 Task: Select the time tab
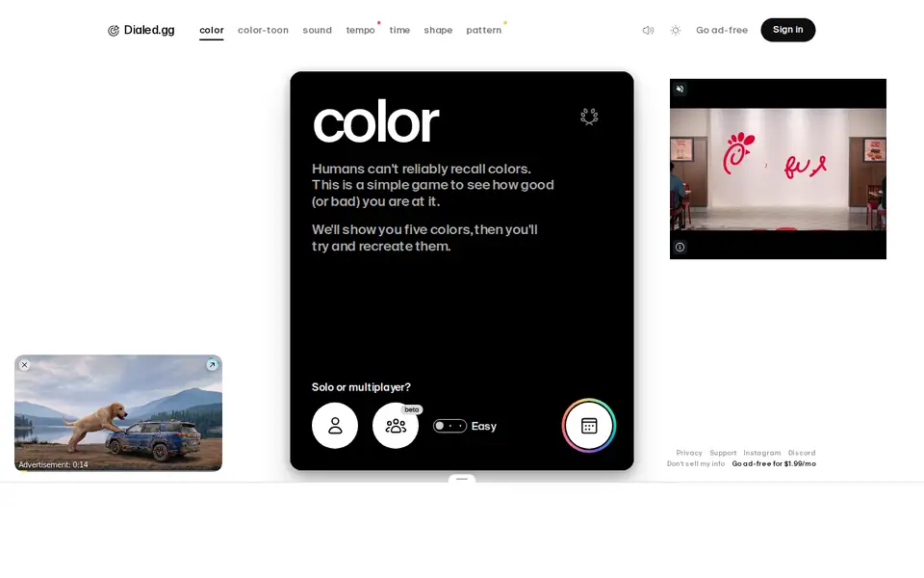coord(399,30)
